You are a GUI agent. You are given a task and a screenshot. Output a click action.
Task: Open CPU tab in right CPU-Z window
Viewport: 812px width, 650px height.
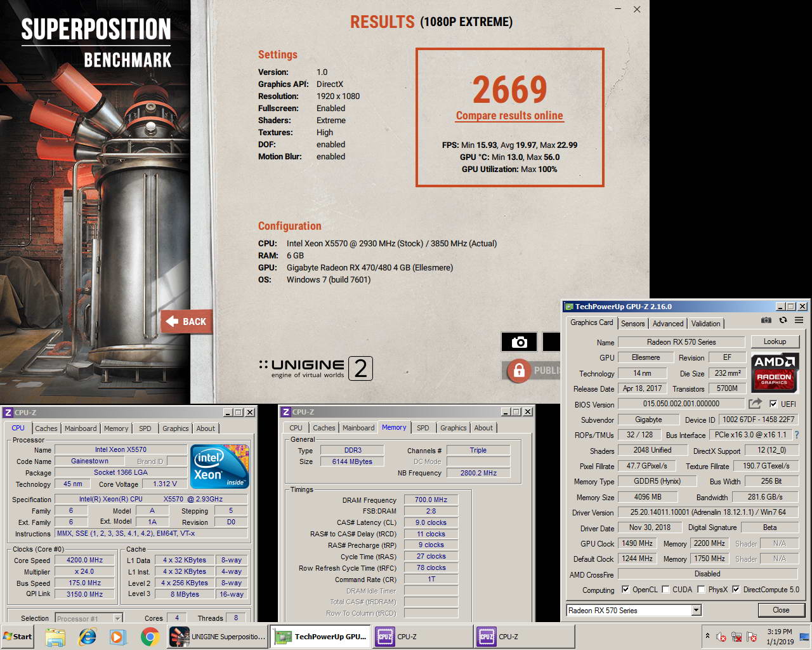[x=296, y=428]
